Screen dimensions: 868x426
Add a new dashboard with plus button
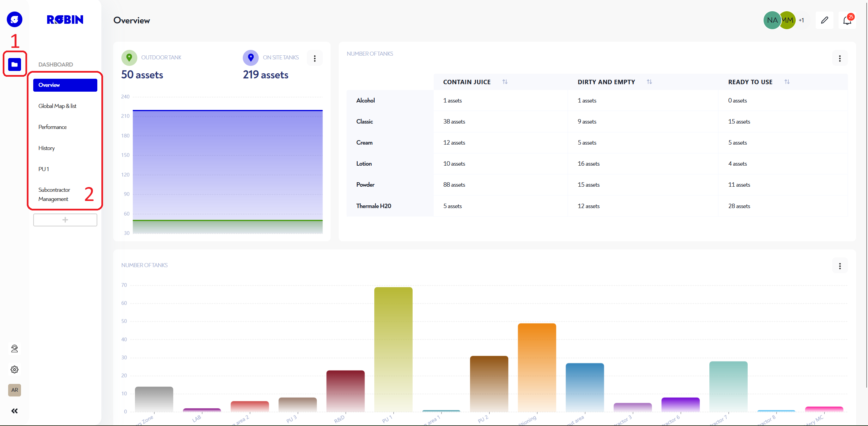[x=65, y=220]
